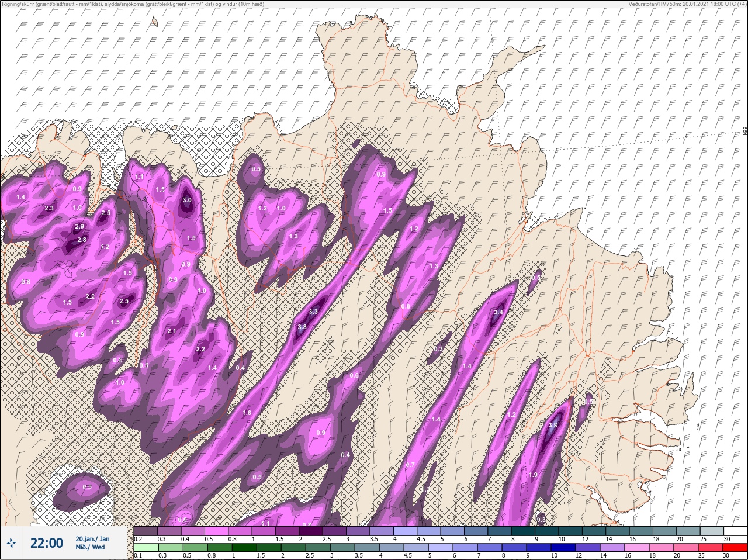Click the 1.6 precipitation value on map
The image size is (748, 560).
pos(247,413)
